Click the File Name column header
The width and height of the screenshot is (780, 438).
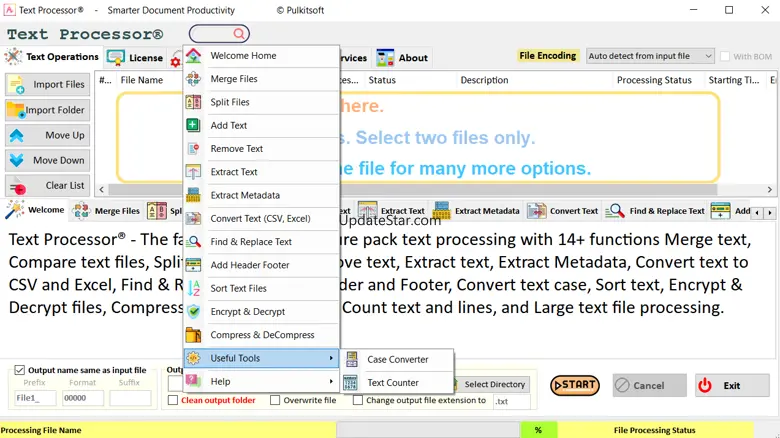142,80
